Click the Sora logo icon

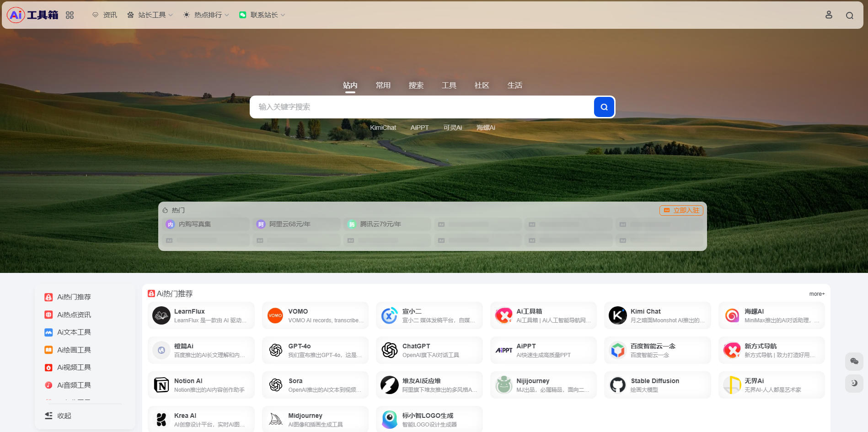(x=275, y=385)
